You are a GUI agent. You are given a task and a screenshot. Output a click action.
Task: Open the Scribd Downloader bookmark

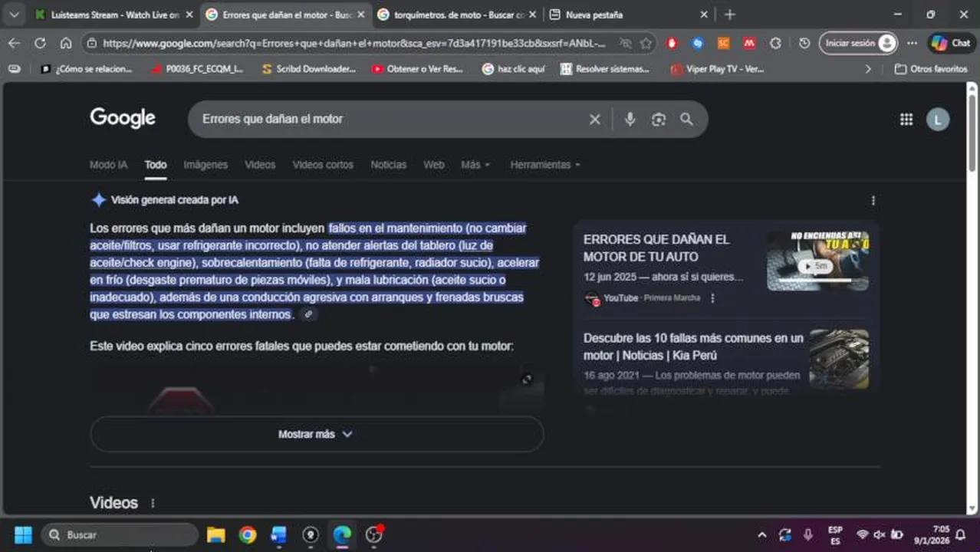[x=309, y=69]
